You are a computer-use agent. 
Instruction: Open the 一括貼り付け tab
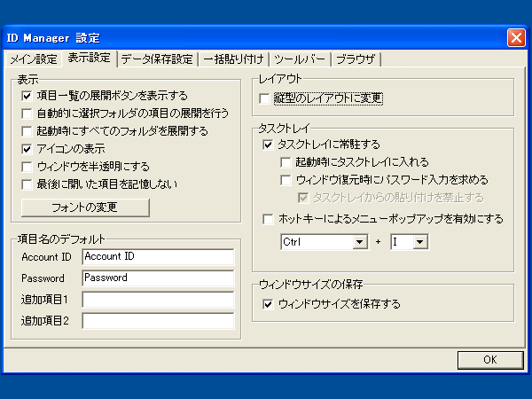coord(233,59)
